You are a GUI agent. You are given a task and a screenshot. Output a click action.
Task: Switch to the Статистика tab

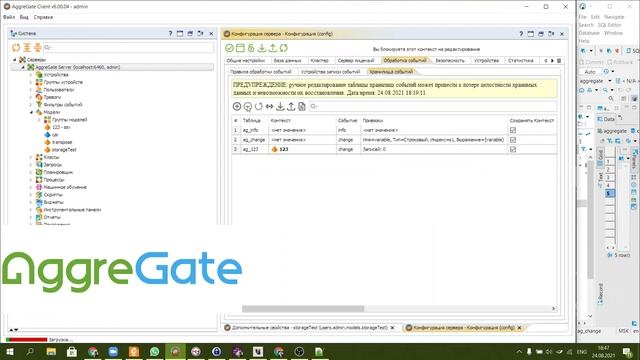coord(520,60)
